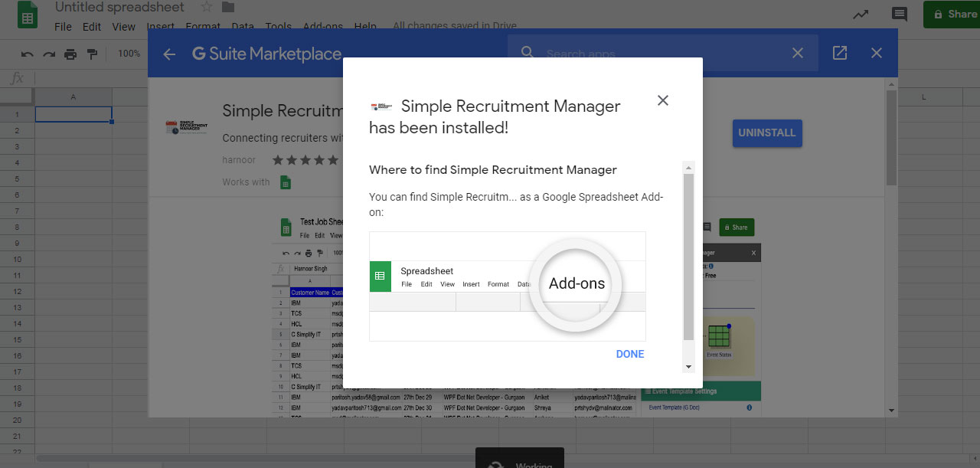Image resolution: width=980 pixels, height=468 pixels.
Task: Click the Search apps field
Action: point(662,54)
